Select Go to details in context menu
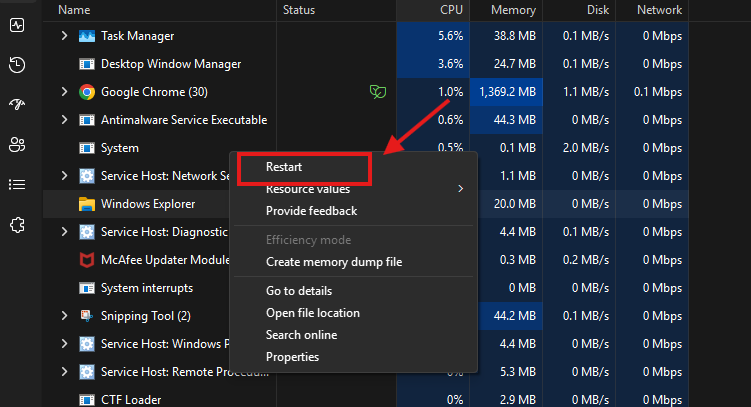Screen dimensions: 751x407 point(298,291)
